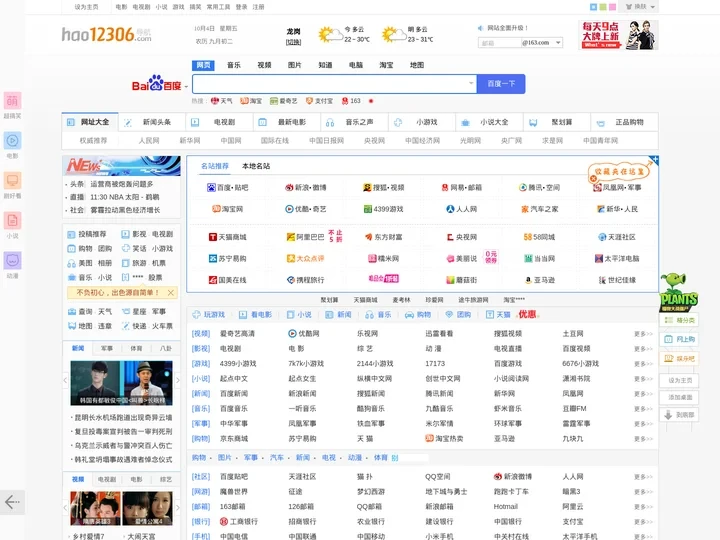Screen dimensions: 720x540
Task: Click the Plants game promo icon
Action: pyautogui.click(x=678, y=292)
